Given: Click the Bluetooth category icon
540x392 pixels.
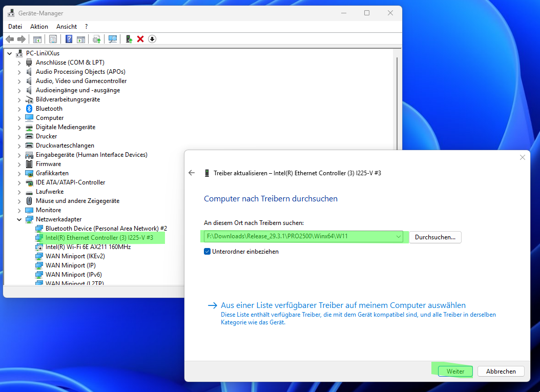Looking at the screenshot, I should [29, 109].
